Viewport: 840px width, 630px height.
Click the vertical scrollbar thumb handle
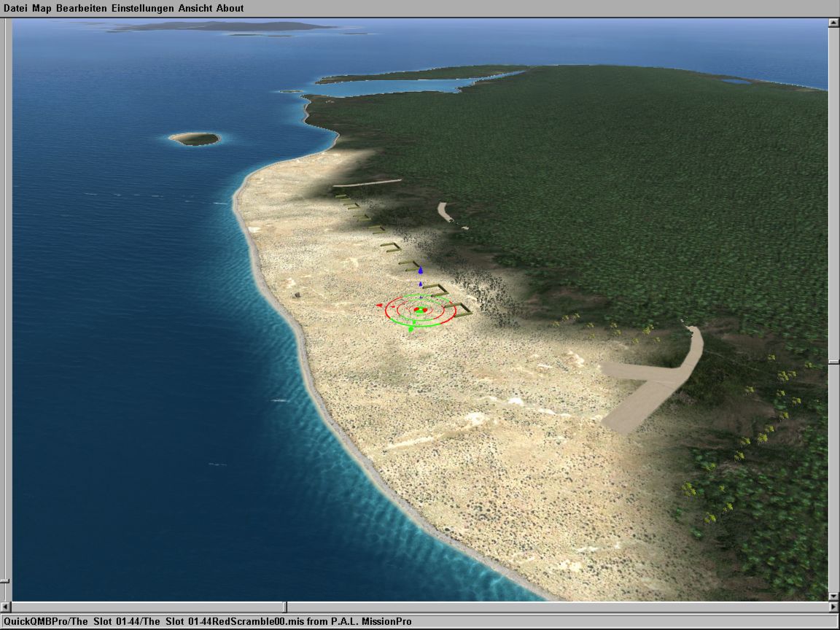(833, 362)
